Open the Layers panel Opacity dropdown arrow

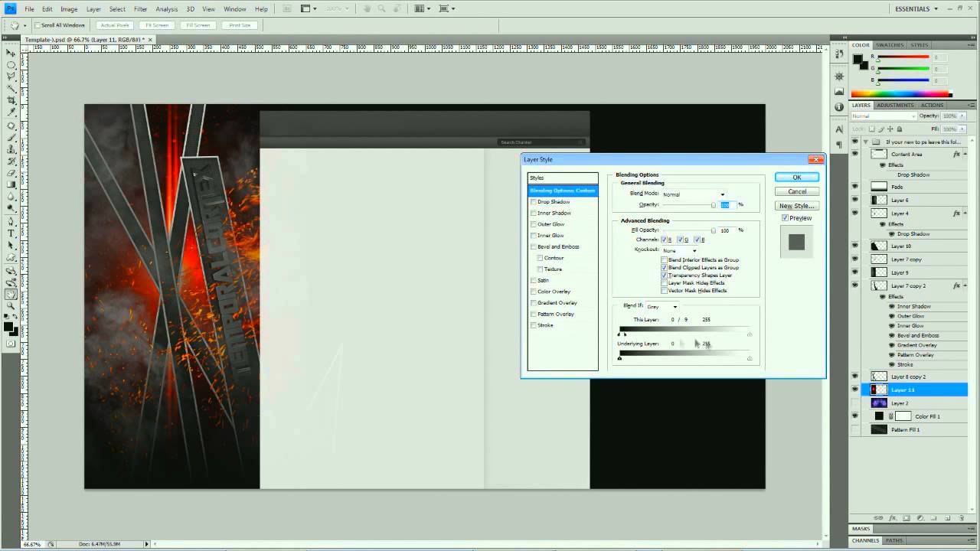(x=962, y=116)
